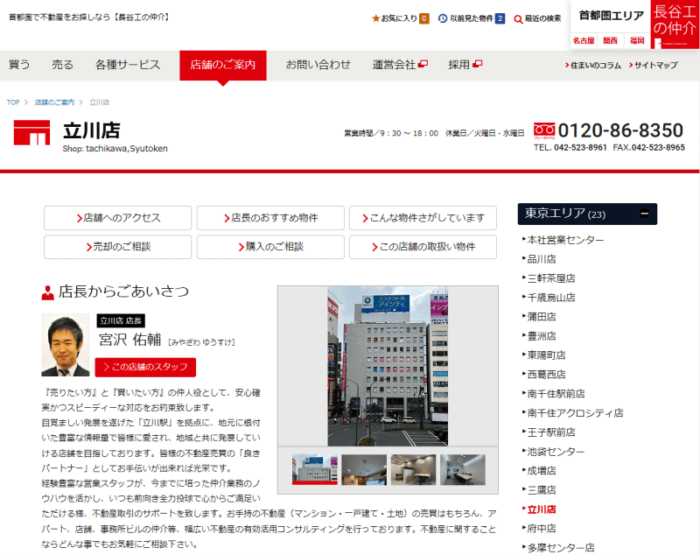700x555 pixels.
Task: Click the red この店舗のスタッフ button
Action: [145, 367]
